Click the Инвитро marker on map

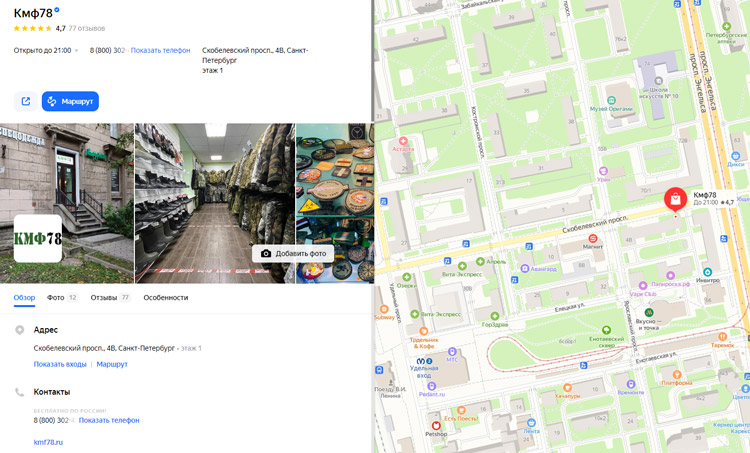coord(707,272)
